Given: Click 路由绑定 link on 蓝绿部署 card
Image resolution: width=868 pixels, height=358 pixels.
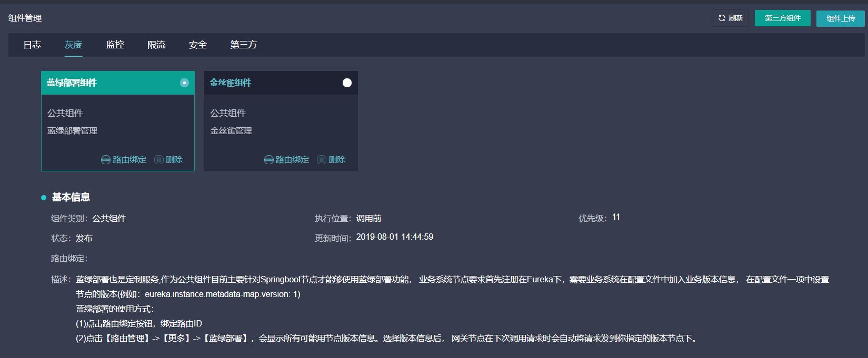Looking at the screenshot, I should 129,159.
